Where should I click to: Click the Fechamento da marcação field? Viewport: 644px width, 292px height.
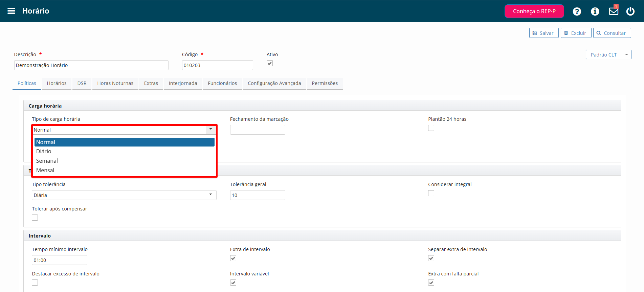(x=258, y=130)
